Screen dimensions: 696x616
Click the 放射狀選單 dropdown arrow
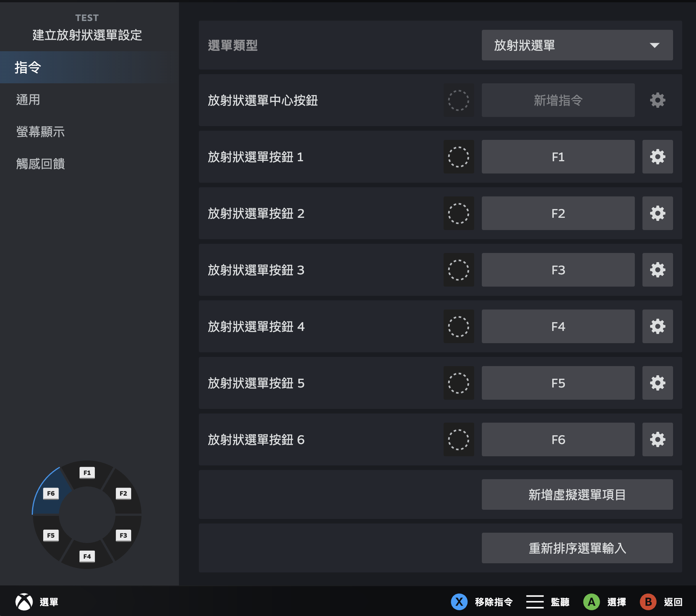(x=655, y=45)
